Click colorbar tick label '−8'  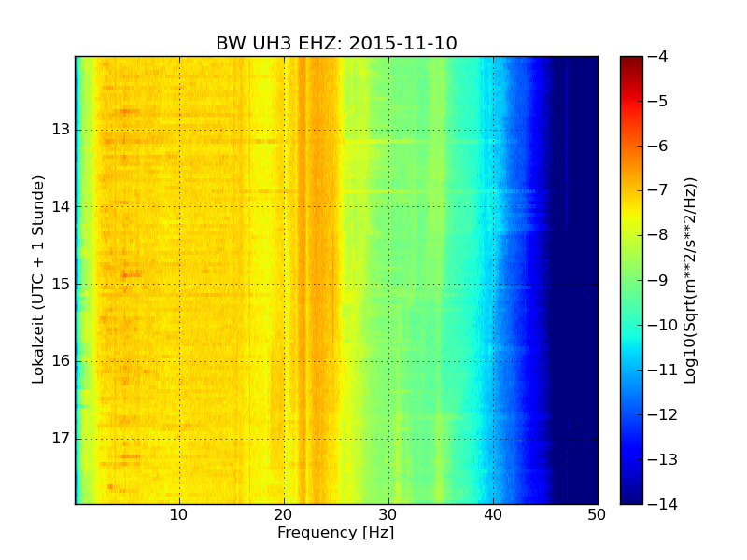658,235
